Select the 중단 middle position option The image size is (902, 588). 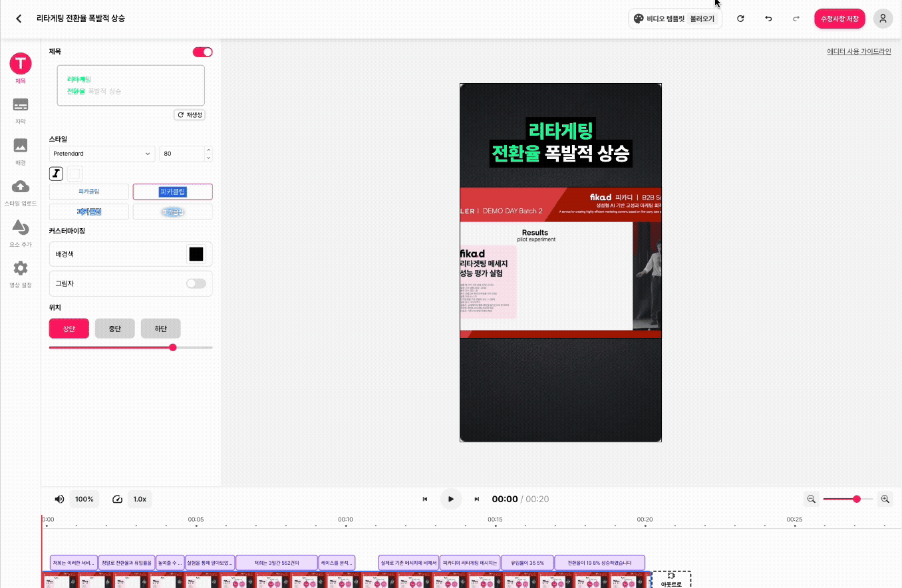click(x=114, y=328)
